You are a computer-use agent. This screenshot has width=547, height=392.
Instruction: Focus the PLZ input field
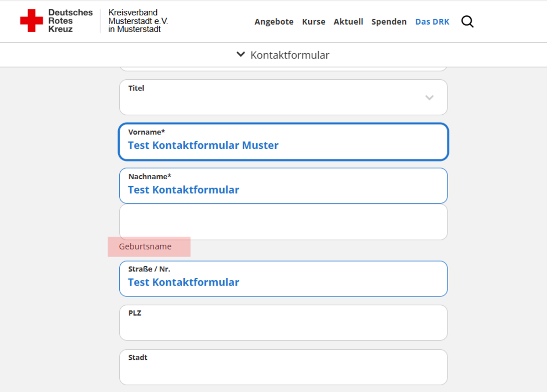pyautogui.click(x=283, y=326)
